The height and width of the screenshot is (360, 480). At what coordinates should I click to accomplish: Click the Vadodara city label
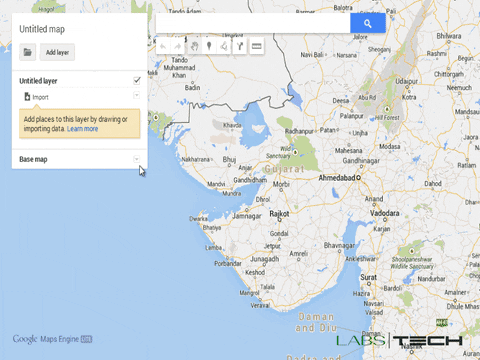pyautogui.click(x=384, y=213)
